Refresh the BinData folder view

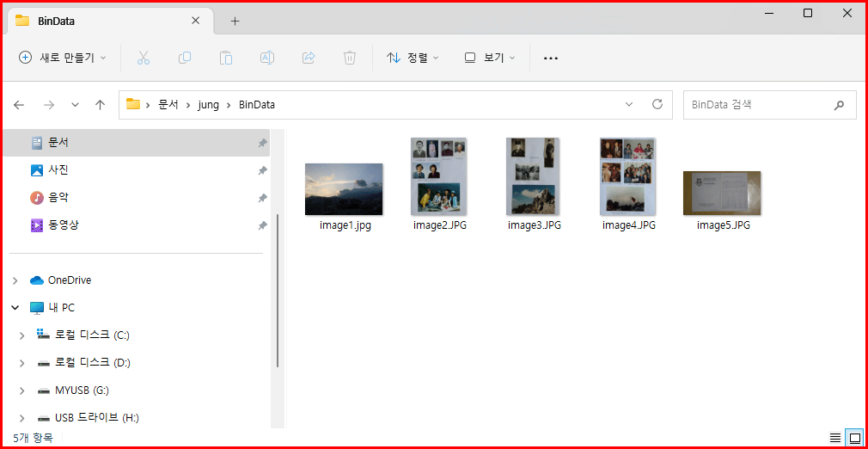click(x=657, y=104)
